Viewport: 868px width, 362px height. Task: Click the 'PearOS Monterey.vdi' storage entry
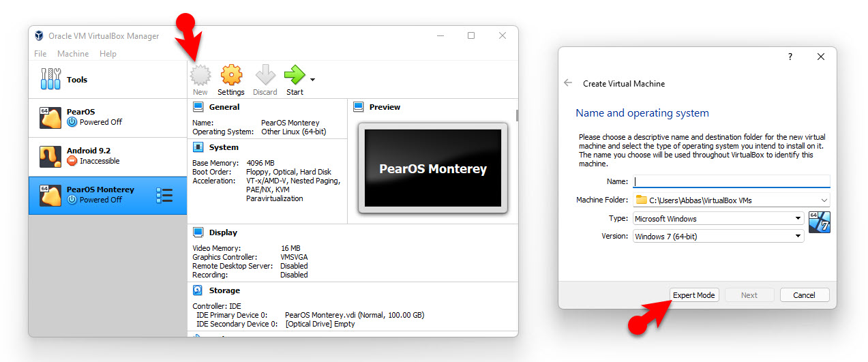355,315
